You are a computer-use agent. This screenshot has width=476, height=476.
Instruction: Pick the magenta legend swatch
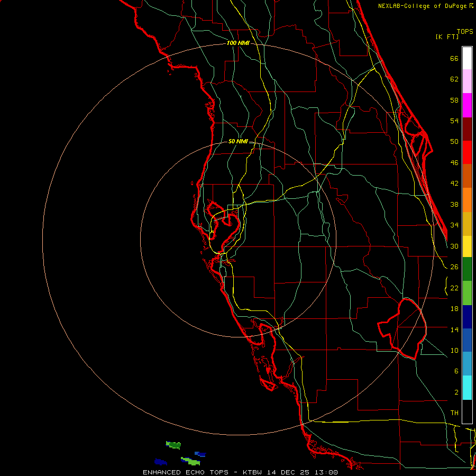[467, 105]
